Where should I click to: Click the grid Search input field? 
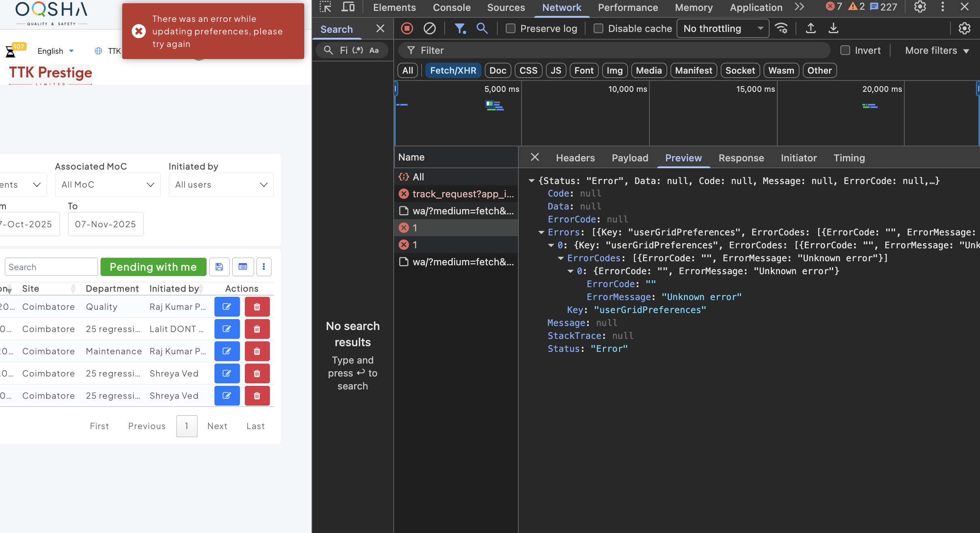tap(51, 267)
